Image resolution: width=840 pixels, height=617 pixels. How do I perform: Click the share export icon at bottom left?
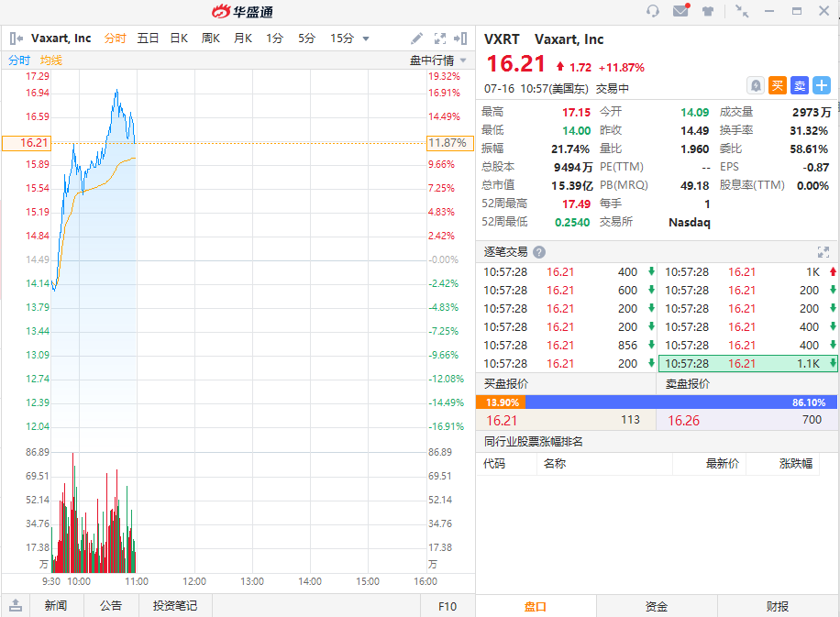16,605
